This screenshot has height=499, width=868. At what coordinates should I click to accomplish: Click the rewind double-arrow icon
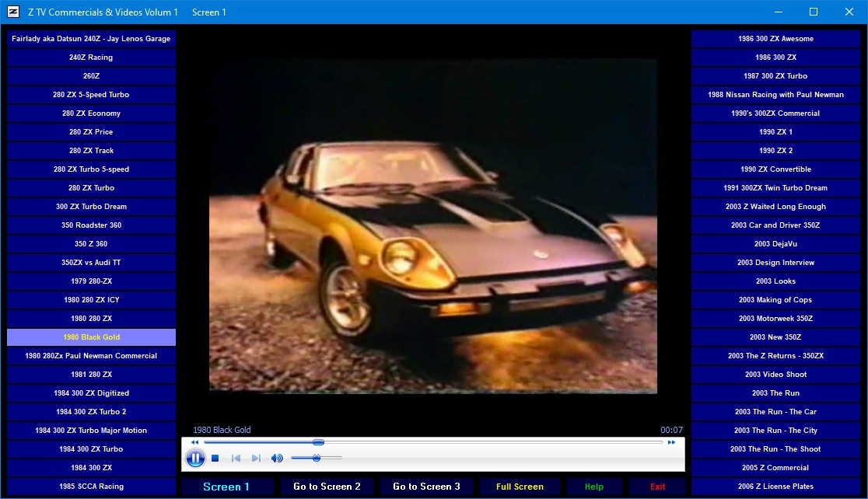coord(194,442)
